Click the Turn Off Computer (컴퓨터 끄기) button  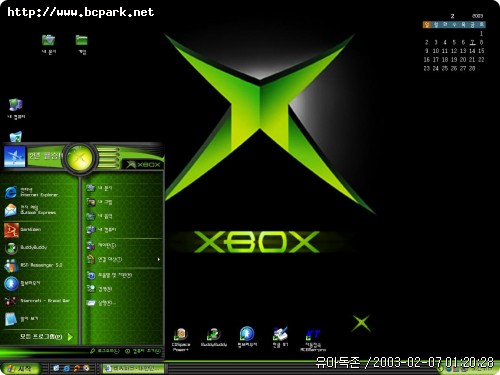coord(143,351)
